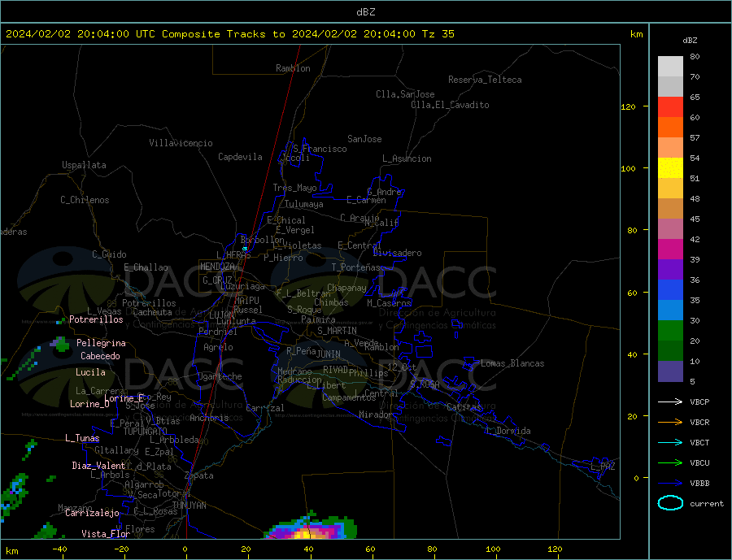Select the Capdevila place label
732x560 pixels.
240,157
